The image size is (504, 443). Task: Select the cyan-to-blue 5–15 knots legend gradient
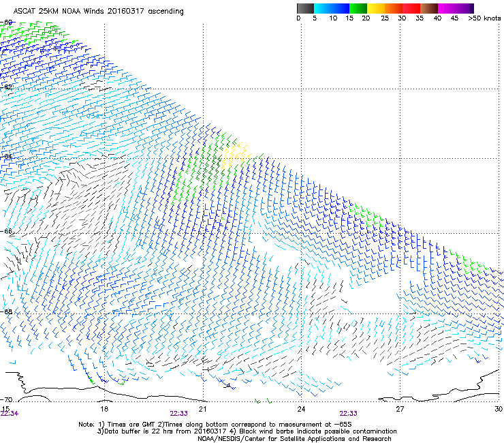pyautogui.click(x=332, y=8)
